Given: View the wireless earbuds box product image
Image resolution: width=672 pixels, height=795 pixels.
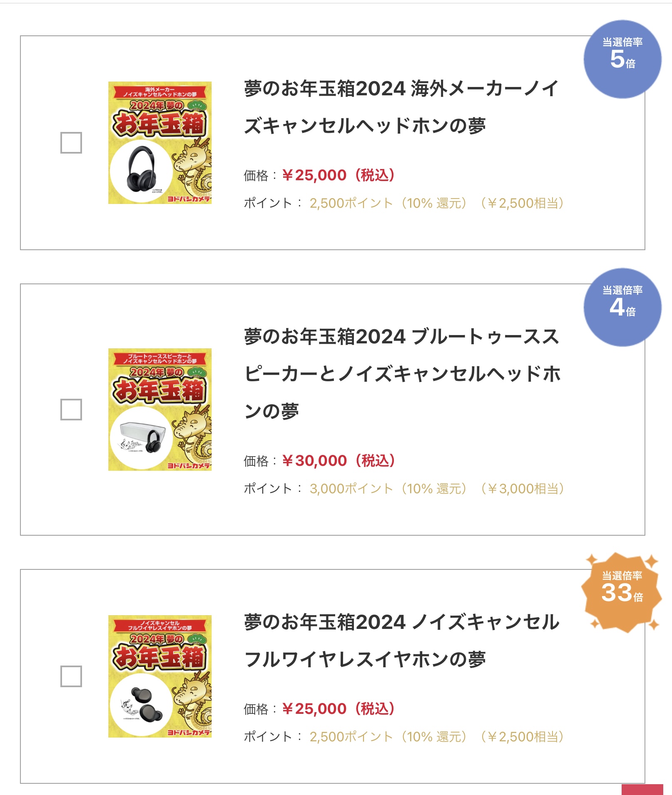Looking at the screenshot, I should click(160, 676).
